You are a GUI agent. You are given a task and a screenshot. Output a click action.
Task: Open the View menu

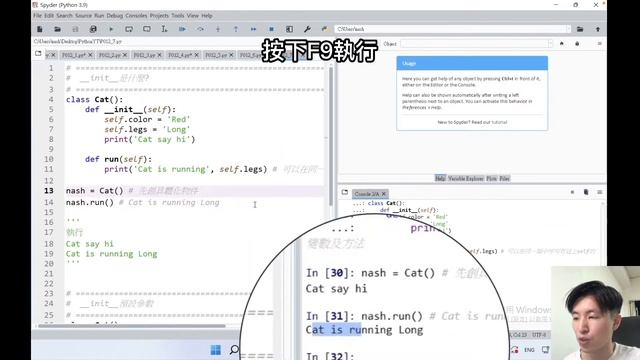tap(193, 16)
